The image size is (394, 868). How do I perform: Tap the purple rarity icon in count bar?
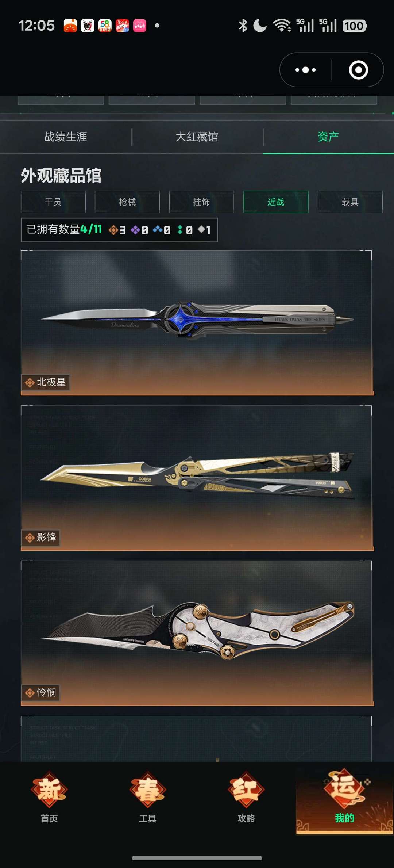tap(135, 230)
